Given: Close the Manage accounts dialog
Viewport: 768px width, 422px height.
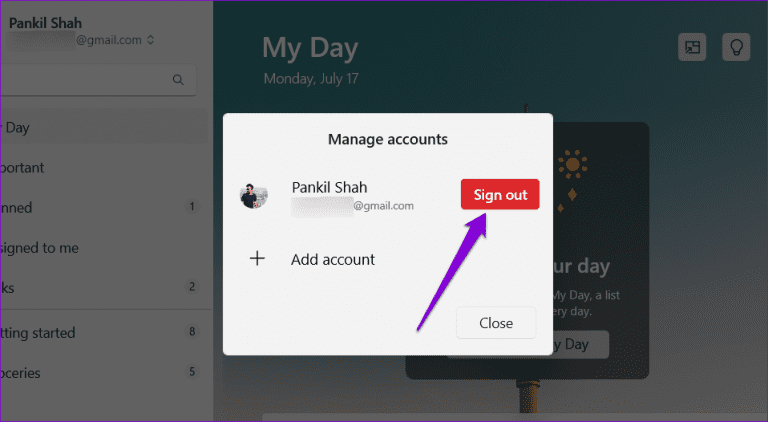Looking at the screenshot, I should 496,323.
